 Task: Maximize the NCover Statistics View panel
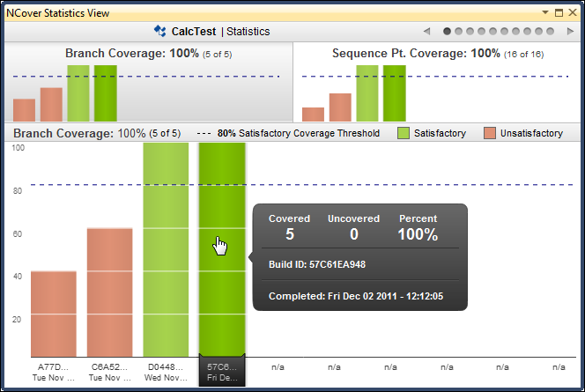(x=559, y=13)
